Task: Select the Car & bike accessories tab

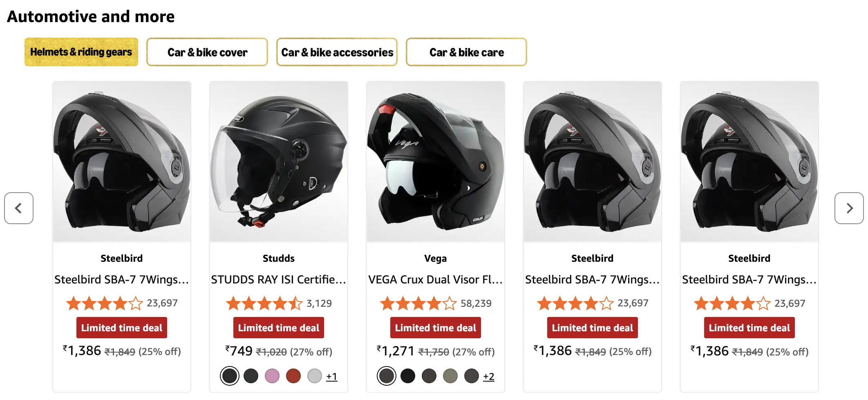Action: pos(337,52)
